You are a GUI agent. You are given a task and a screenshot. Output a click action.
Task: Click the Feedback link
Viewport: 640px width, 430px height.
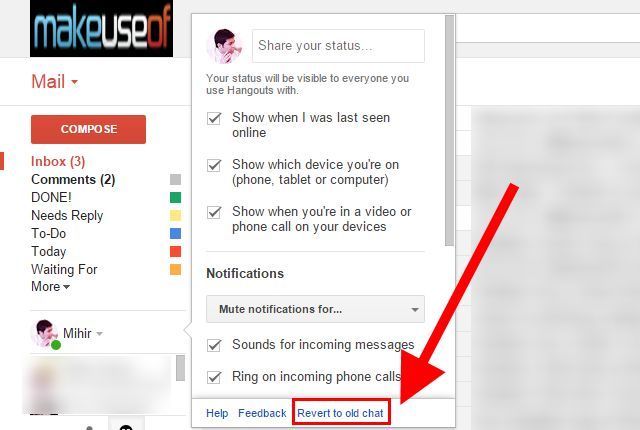pos(262,413)
